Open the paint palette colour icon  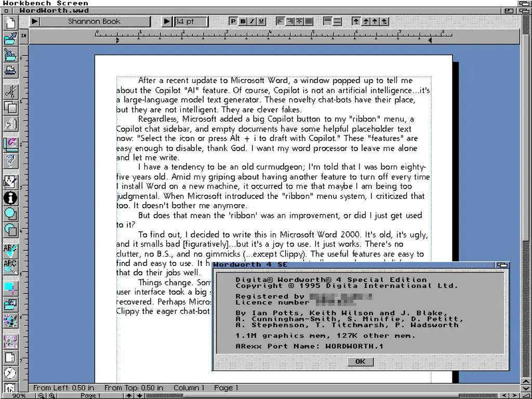10,320
